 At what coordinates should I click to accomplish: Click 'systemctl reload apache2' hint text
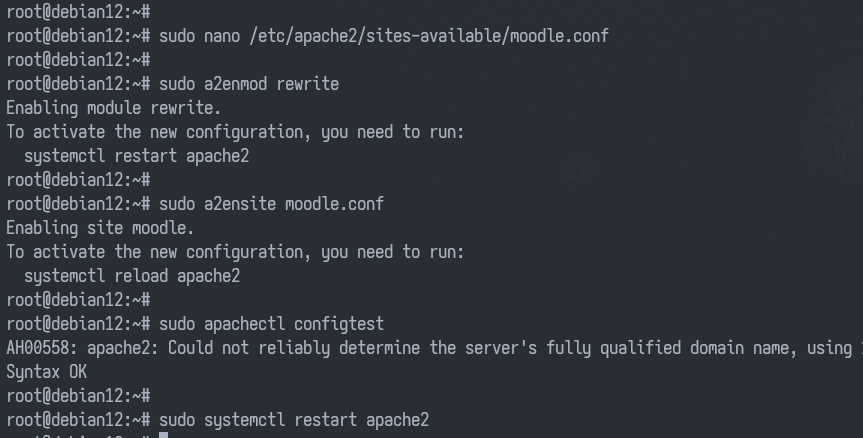(132, 276)
